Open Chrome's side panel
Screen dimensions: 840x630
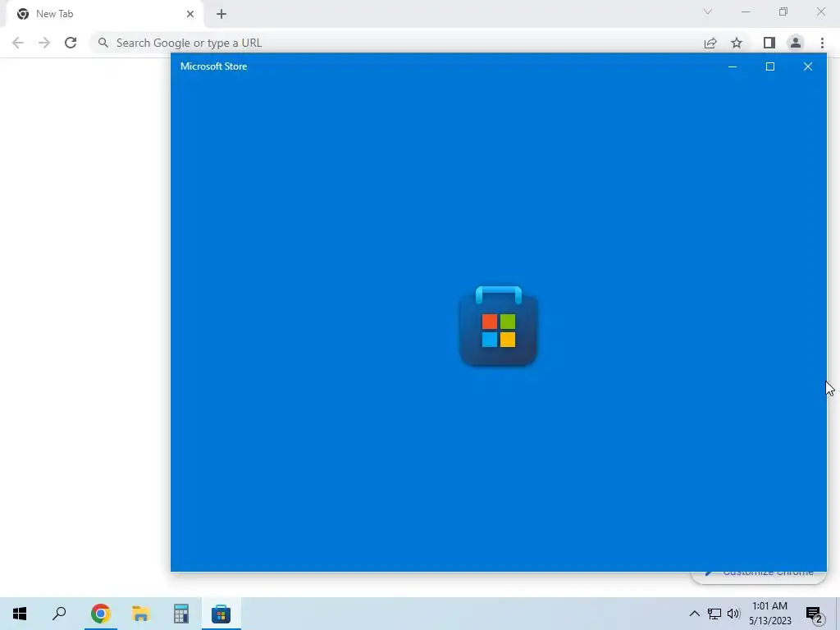pos(769,43)
